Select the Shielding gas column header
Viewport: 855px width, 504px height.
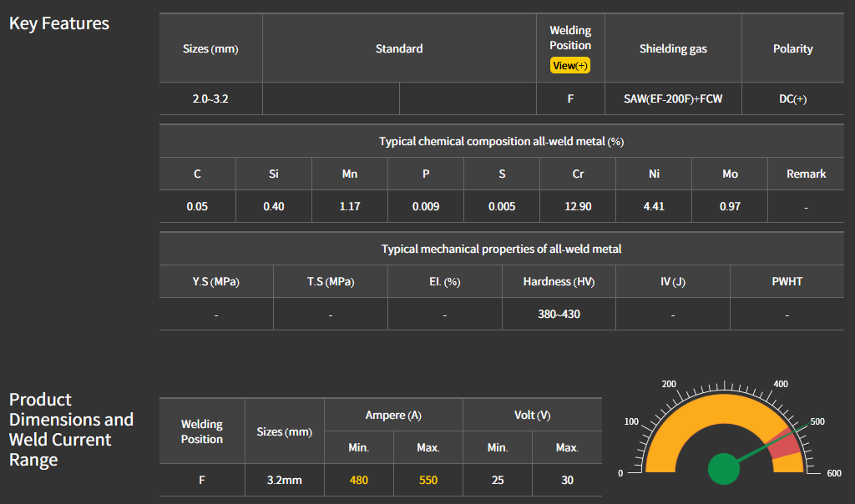(x=673, y=48)
